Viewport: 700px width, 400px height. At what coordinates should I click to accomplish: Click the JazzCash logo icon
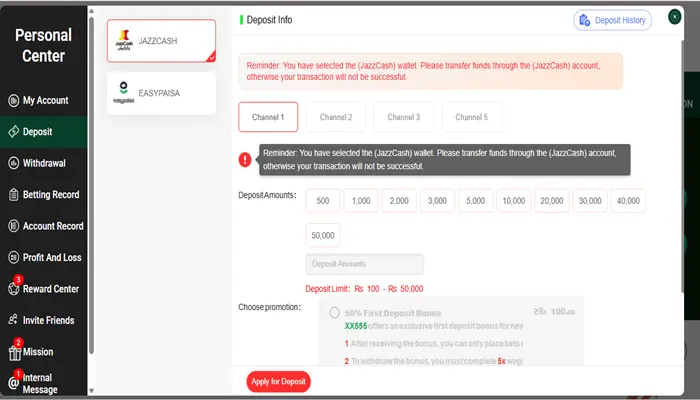pos(124,40)
